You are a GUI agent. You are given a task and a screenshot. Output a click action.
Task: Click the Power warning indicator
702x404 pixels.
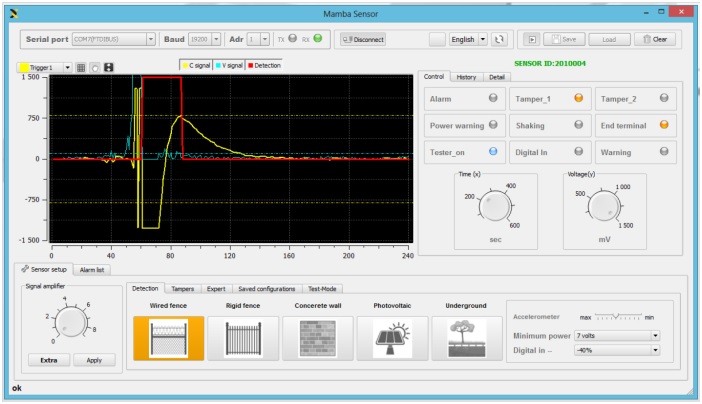point(493,125)
